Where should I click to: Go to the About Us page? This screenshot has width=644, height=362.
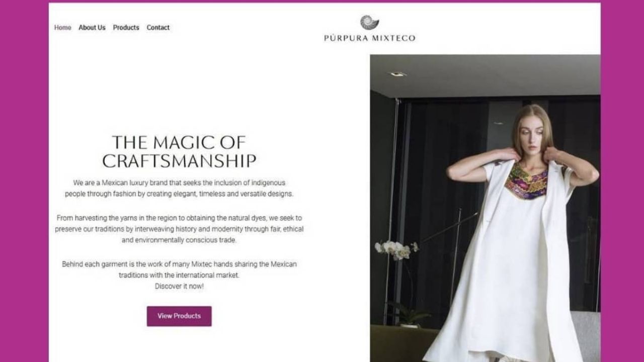[x=92, y=28]
